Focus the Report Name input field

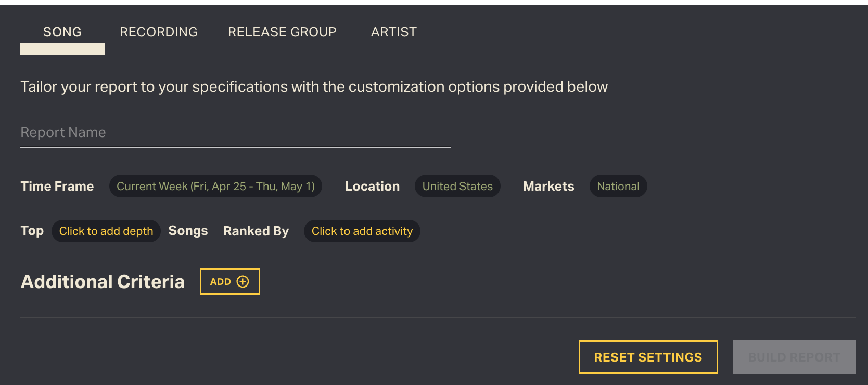235,133
